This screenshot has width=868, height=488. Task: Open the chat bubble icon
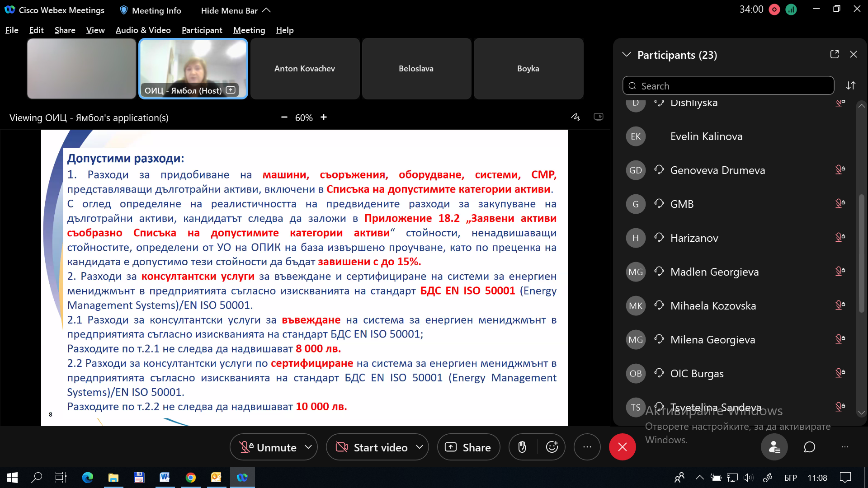810,447
